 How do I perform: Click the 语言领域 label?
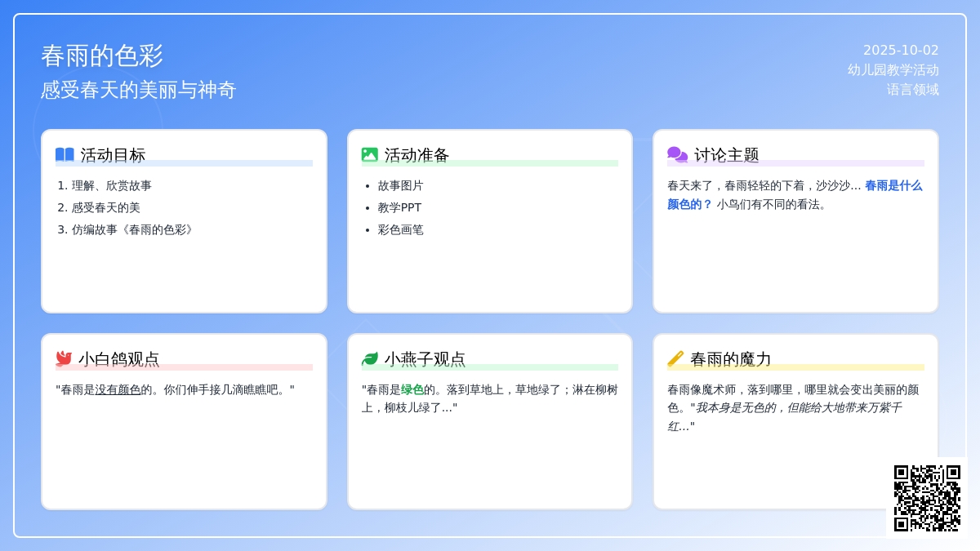[x=912, y=90]
